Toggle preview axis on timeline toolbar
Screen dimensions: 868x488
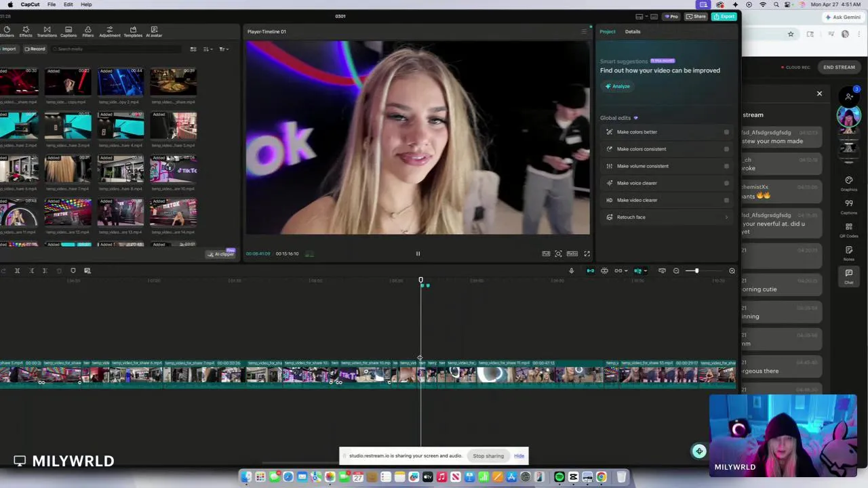(637, 270)
